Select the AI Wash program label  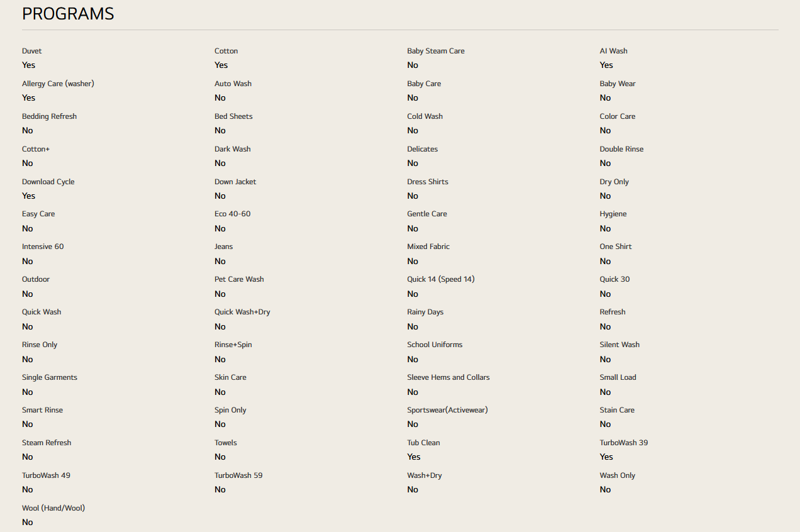613,51
